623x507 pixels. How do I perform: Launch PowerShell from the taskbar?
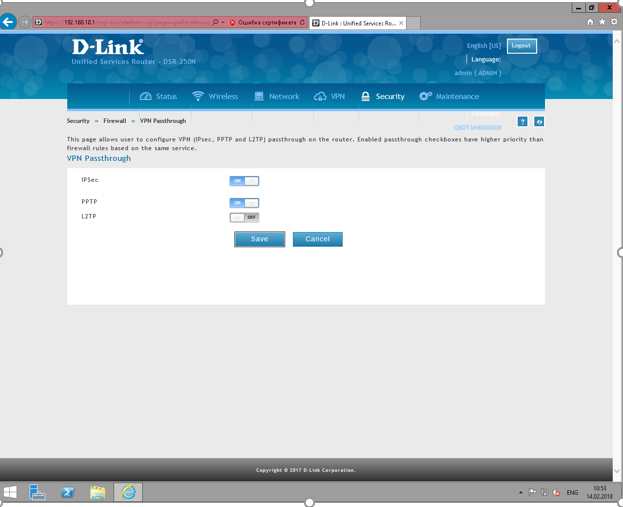coord(68,492)
